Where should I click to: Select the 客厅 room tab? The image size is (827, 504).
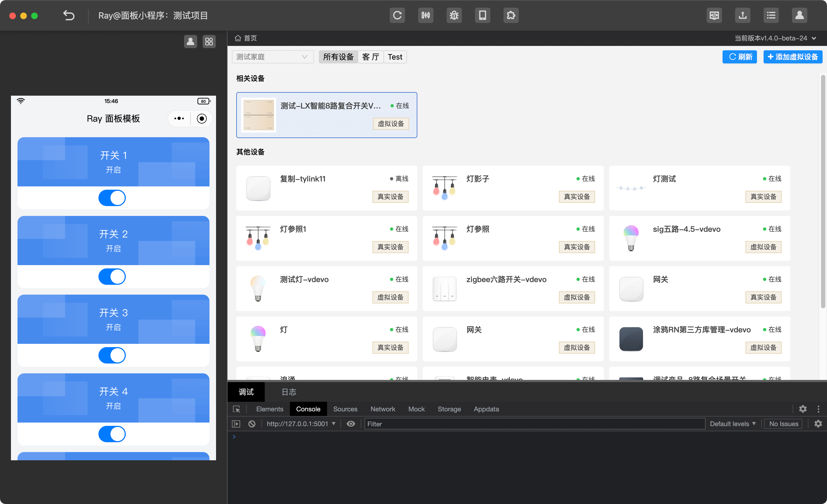(x=371, y=57)
